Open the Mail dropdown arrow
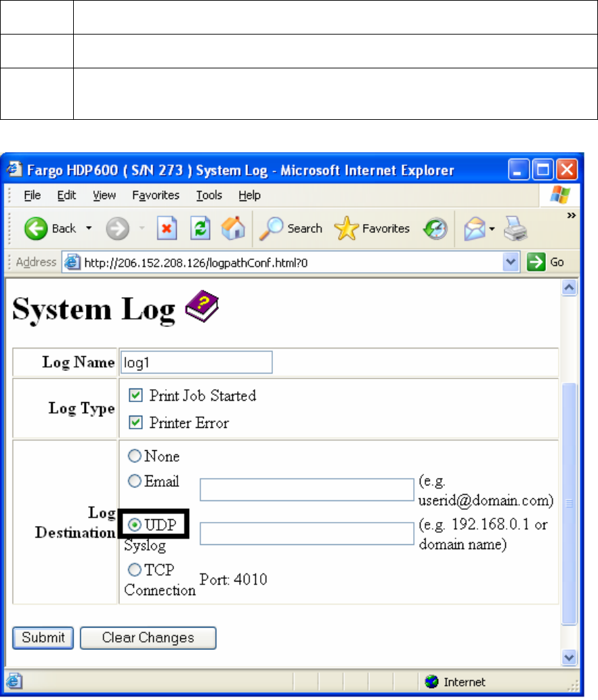The width and height of the screenshot is (598, 700). click(492, 229)
